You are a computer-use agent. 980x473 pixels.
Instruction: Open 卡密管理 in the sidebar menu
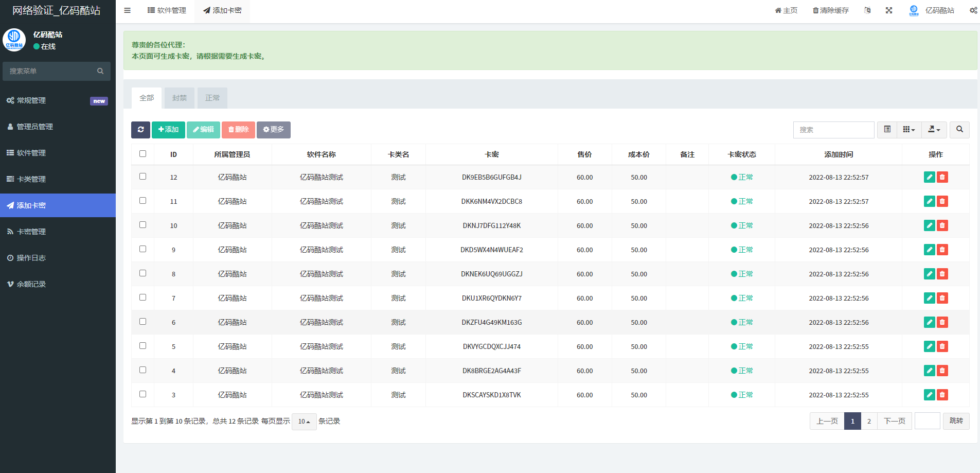click(x=31, y=232)
